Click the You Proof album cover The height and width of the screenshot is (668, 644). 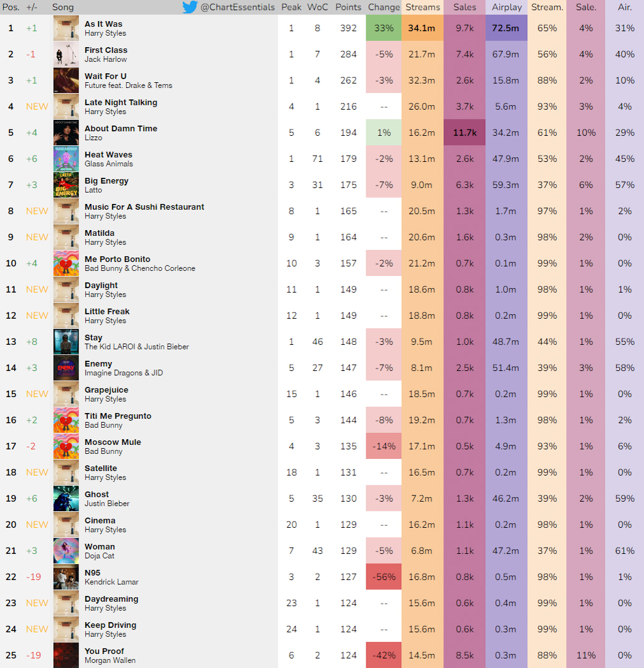click(66, 655)
